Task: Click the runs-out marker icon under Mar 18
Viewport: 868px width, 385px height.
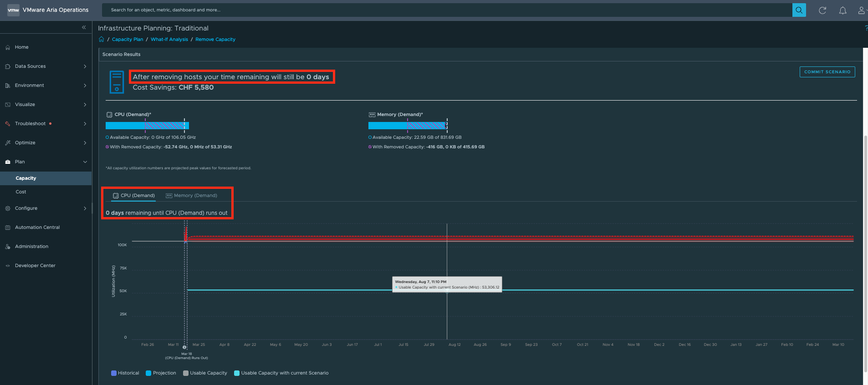Action: (184, 348)
